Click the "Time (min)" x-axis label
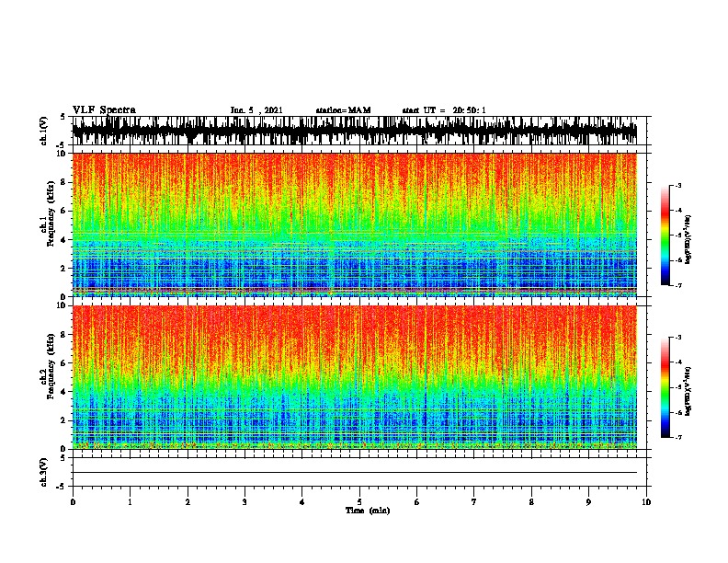Image resolution: width=728 pixels, height=563 pixels. tap(368, 511)
